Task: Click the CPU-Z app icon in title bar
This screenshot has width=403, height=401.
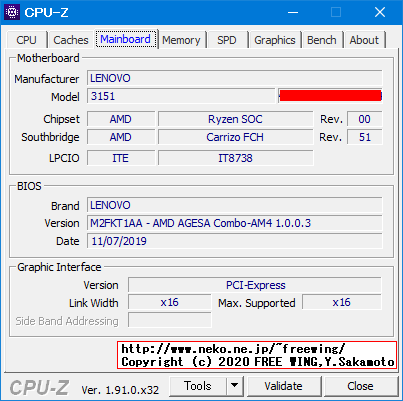Action: pos(12,12)
